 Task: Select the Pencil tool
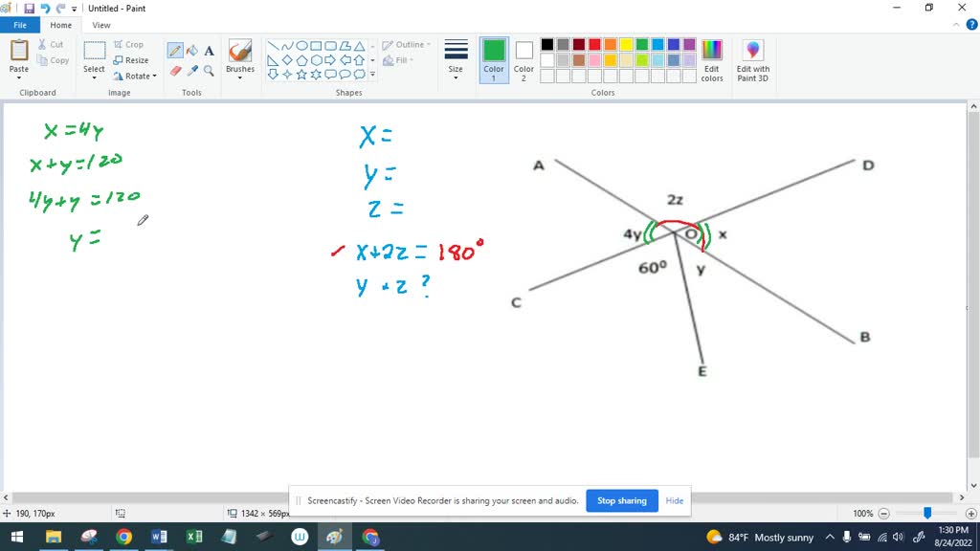pyautogui.click(x=175, y=51)
